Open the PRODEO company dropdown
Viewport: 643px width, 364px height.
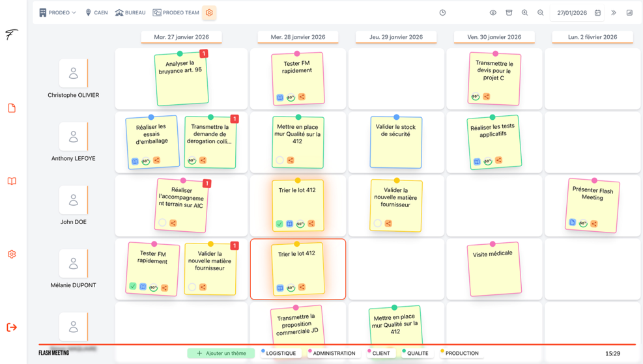pyautogui.click(x=58, y=13)
